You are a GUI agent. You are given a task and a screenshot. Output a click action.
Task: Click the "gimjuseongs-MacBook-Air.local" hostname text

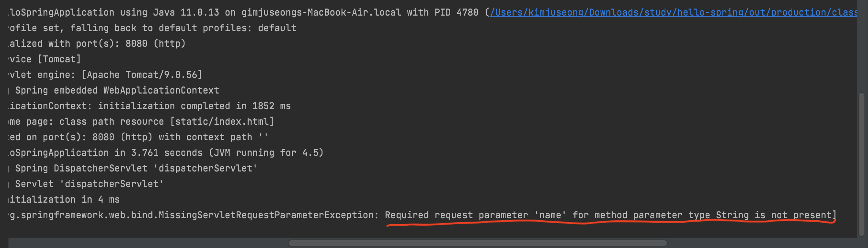(322, 12)
